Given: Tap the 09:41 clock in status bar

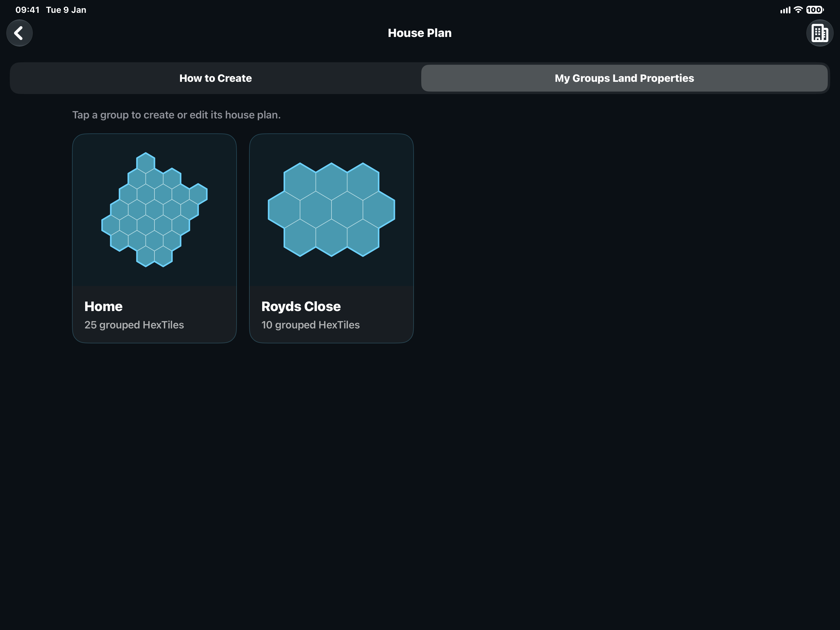Looking at the screenshot, I should [x=27, y=10].
